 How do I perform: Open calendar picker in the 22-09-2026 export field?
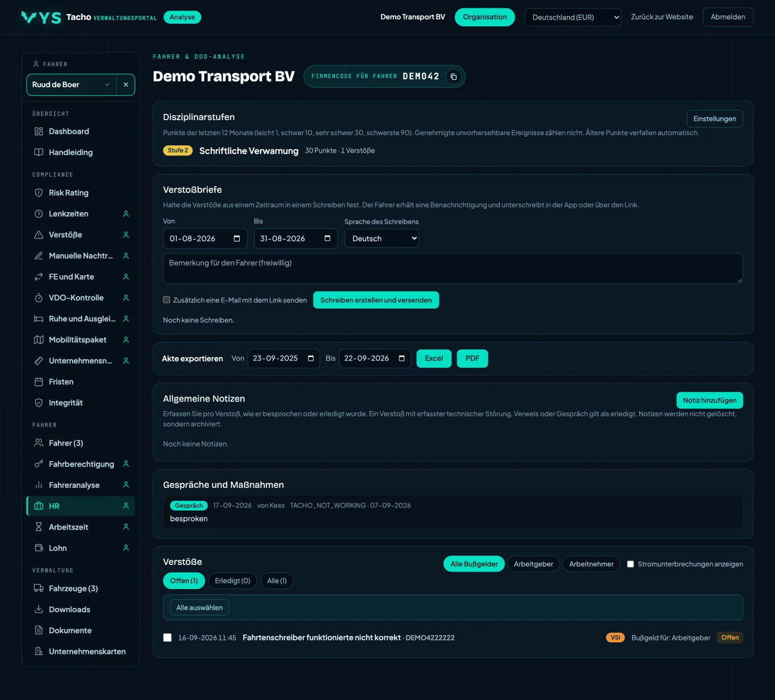tap(402, 358)
